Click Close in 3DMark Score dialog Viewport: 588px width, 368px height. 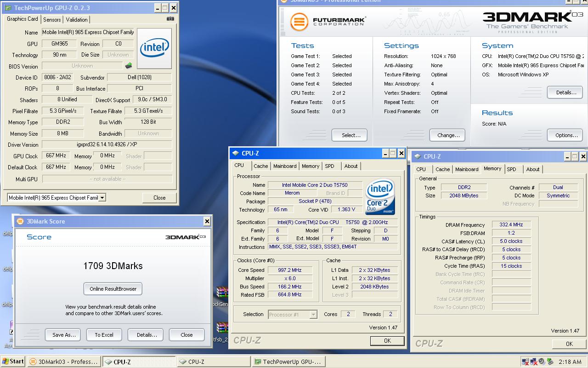187,335
